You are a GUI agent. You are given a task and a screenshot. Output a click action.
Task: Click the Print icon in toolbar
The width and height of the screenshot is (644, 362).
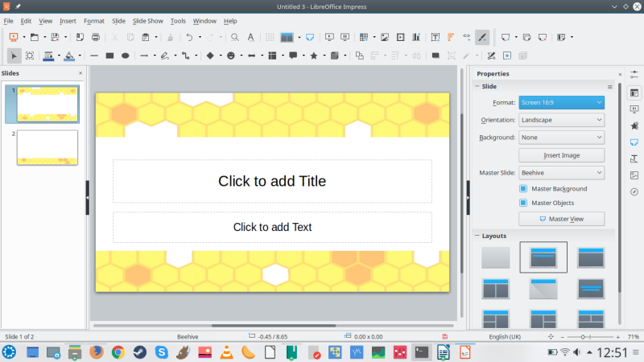96,37
